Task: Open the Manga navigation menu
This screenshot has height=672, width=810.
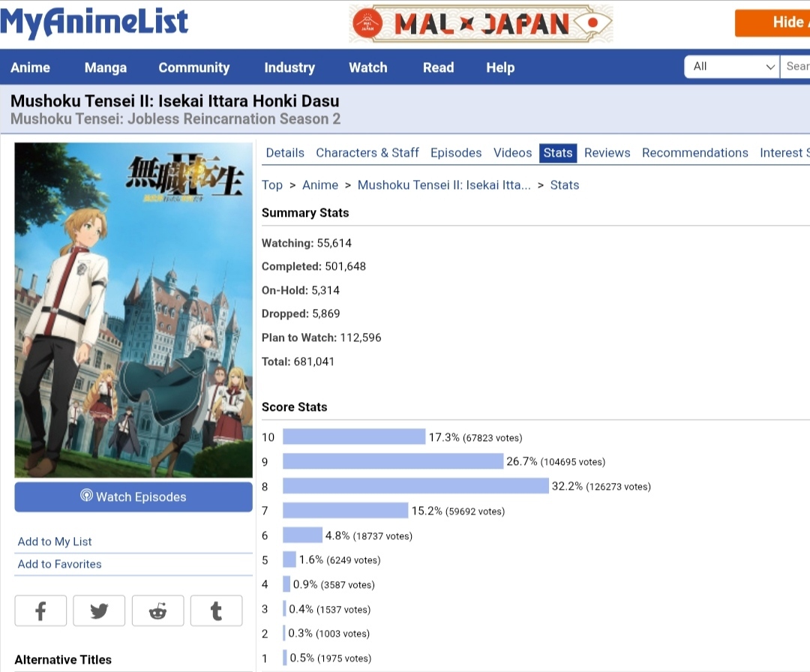Action: point(106,67)
